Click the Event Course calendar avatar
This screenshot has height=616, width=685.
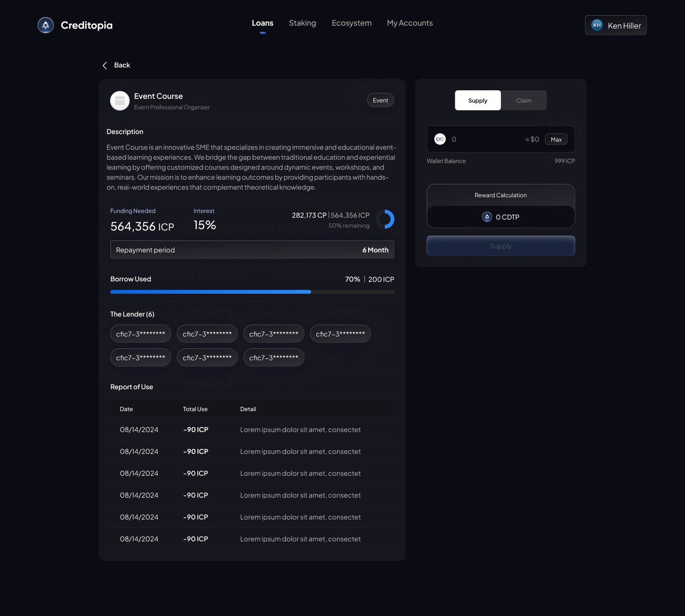click(120, 101)
